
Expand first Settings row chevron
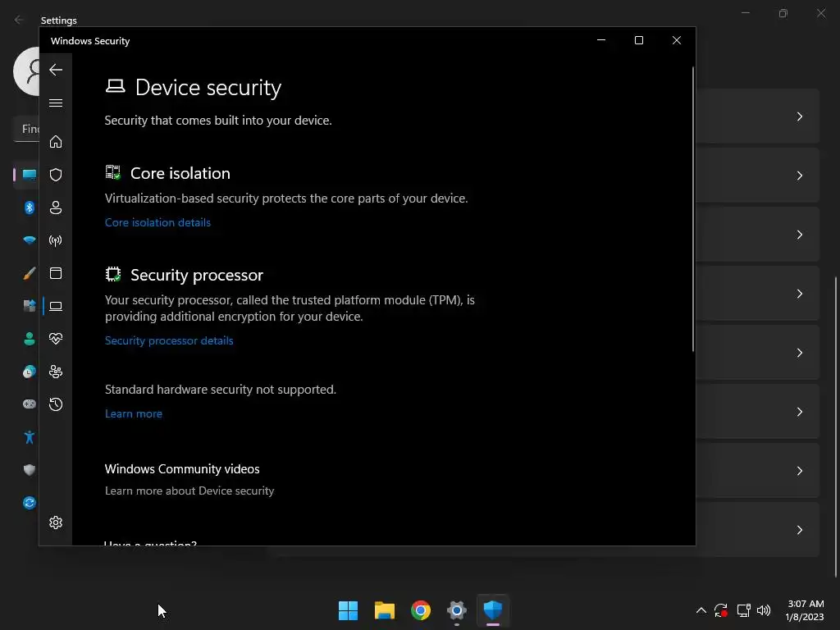pyautogui.click(x=799, y=116)
